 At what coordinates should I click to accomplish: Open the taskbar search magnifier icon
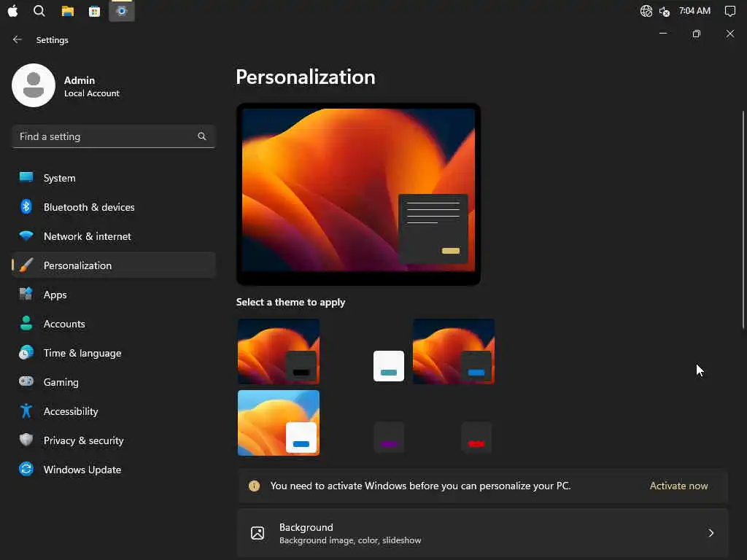(x=39, y=11)
